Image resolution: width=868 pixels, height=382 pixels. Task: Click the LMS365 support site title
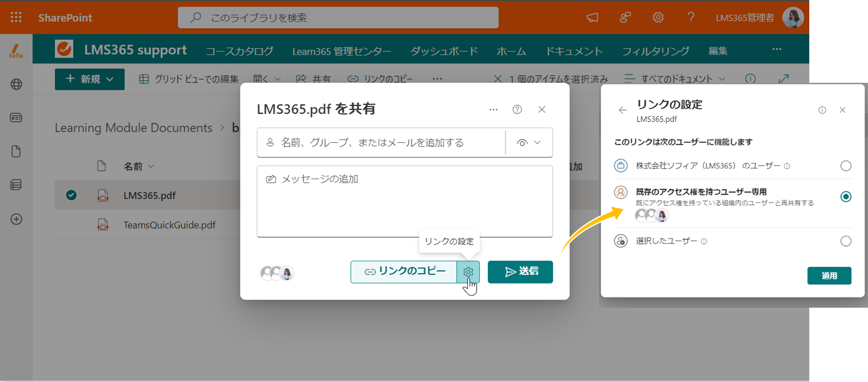click(x=135, y=50)
